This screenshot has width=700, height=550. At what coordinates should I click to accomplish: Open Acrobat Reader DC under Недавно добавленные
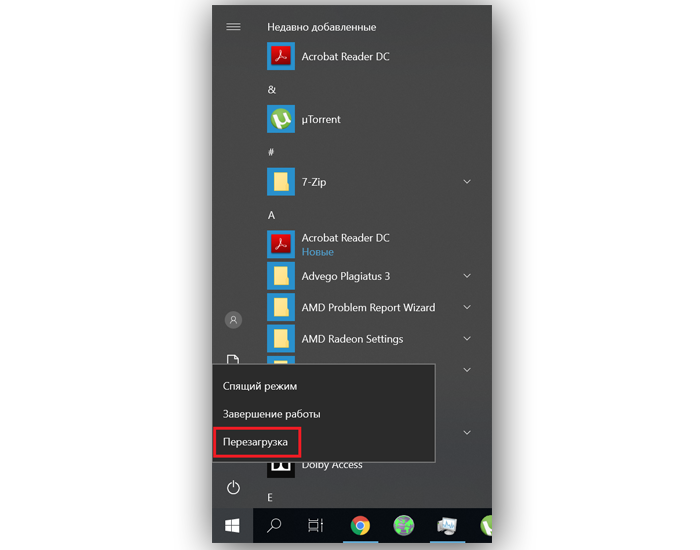(345, 57)
